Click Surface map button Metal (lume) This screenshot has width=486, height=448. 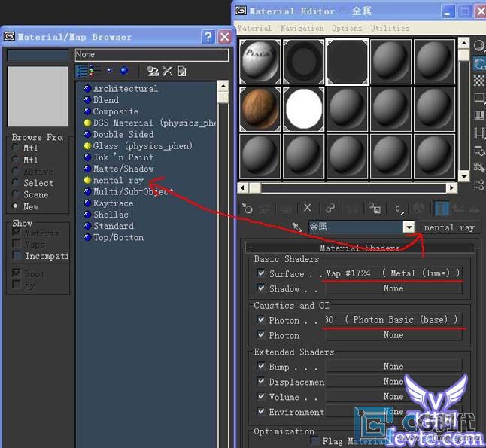(393, 273)
